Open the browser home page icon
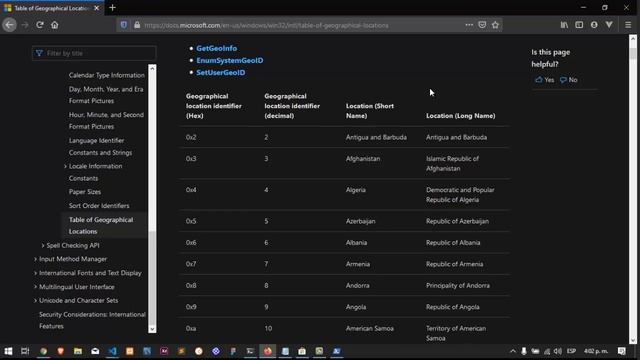 tap(54, 25)
